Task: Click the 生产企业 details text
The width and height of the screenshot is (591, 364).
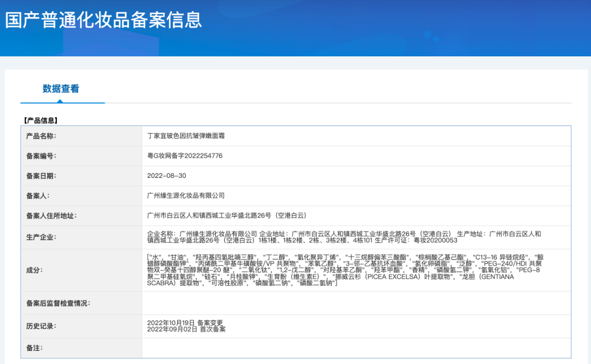Action: pos(344,237)
